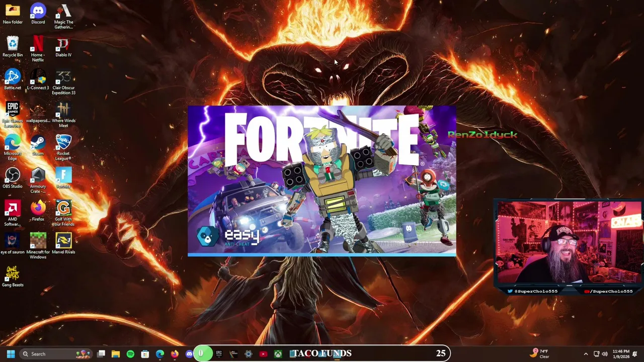Viewport: 644px width, 362px height.
Task: Open the Windows Start menu
Action: click(x=11, y=354)
